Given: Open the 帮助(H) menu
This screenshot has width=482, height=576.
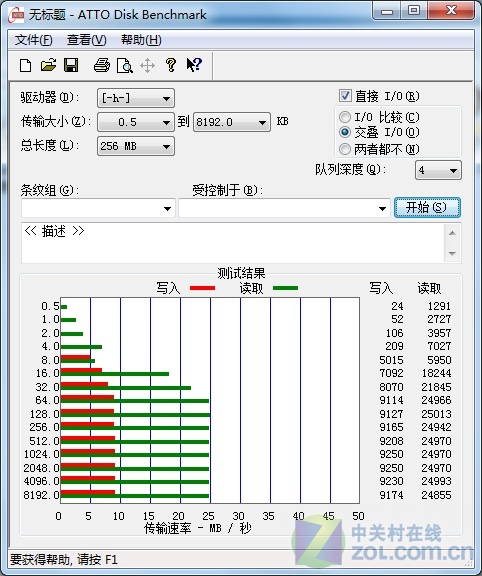Looking at the screenshot, I should [141, 40].
